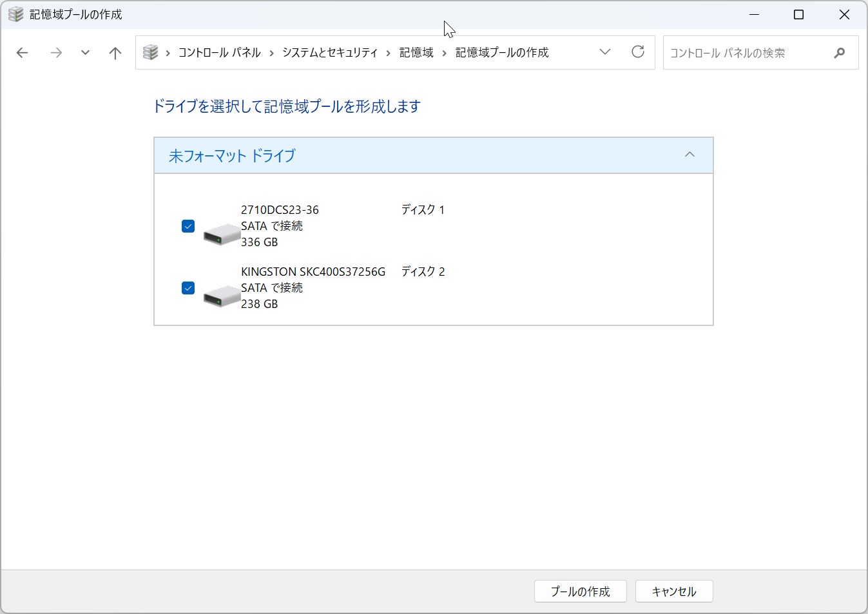Image resolution: width=868 pixels, height=614 pixels.
Task: Expand chevron after コントロール パネル
Action: 271,53
